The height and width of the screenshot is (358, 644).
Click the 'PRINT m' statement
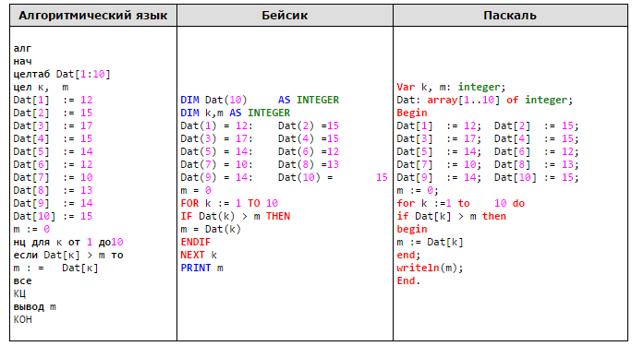(201, 268)
